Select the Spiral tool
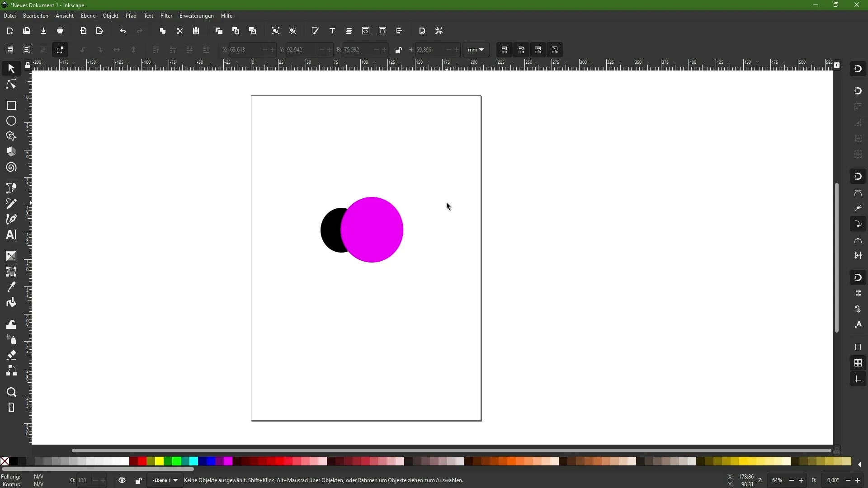This screenshot has height=488, width=868. pos(11,167)
